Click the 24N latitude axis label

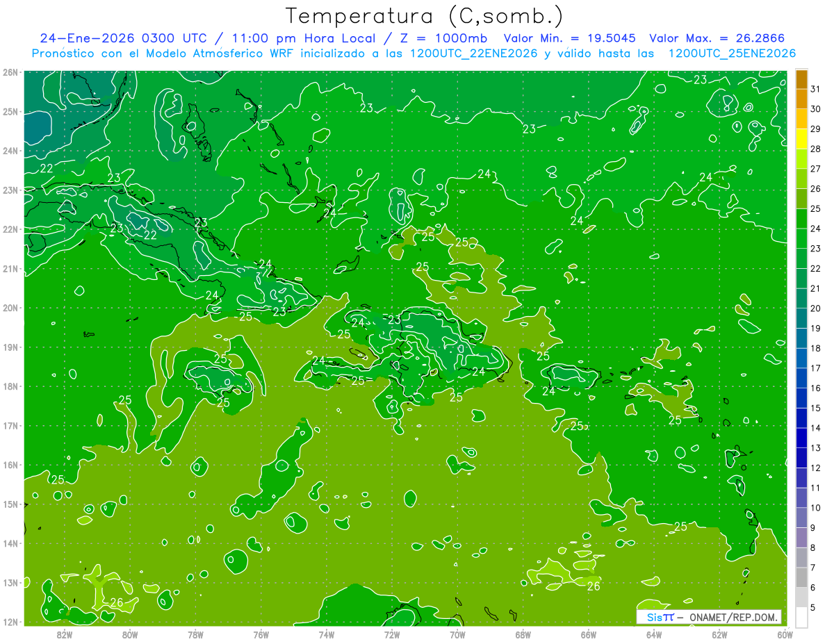point(10,151)
